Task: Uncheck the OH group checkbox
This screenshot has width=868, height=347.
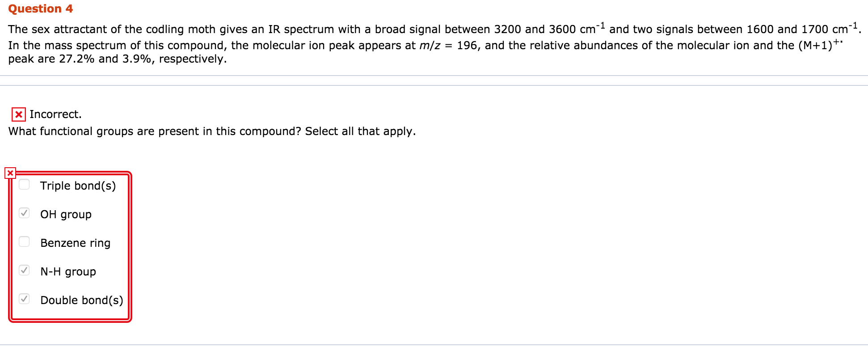Action: [24, 213]
